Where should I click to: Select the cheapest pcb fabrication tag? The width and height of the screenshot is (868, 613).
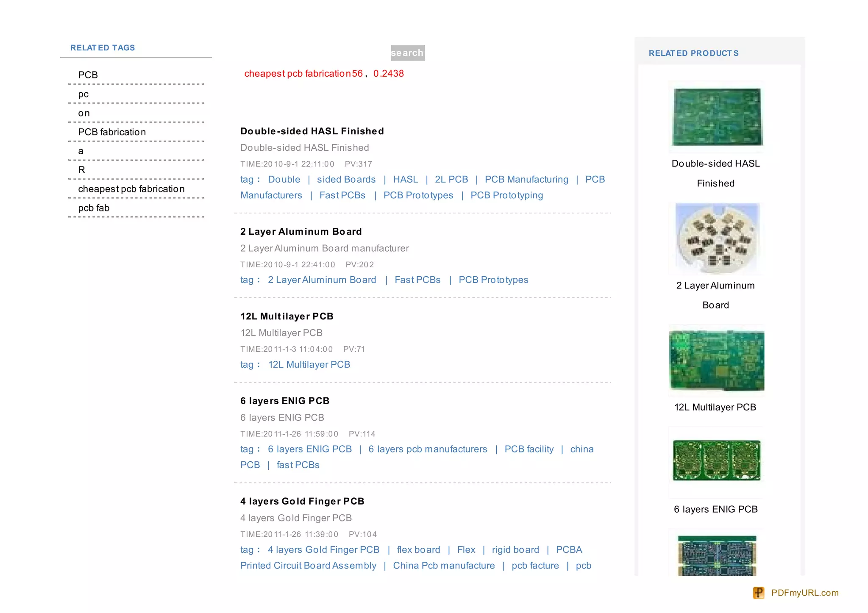coord(131,189)
